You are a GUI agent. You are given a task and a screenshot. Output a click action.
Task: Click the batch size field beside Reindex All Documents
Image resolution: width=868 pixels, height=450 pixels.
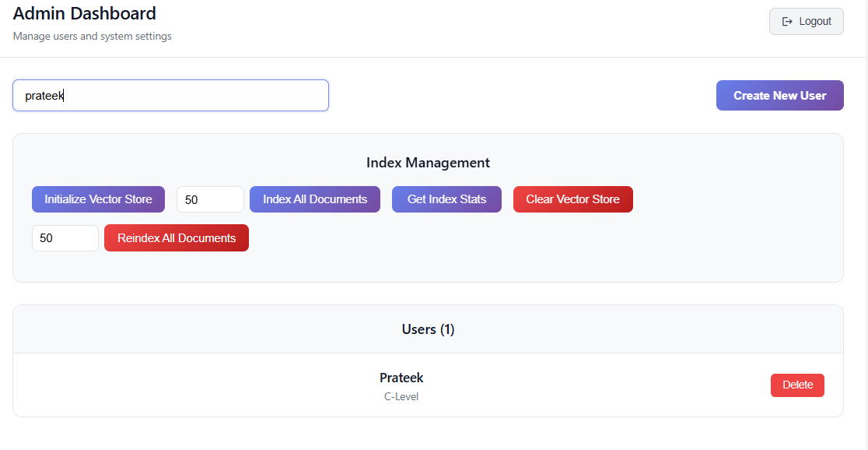65,238
